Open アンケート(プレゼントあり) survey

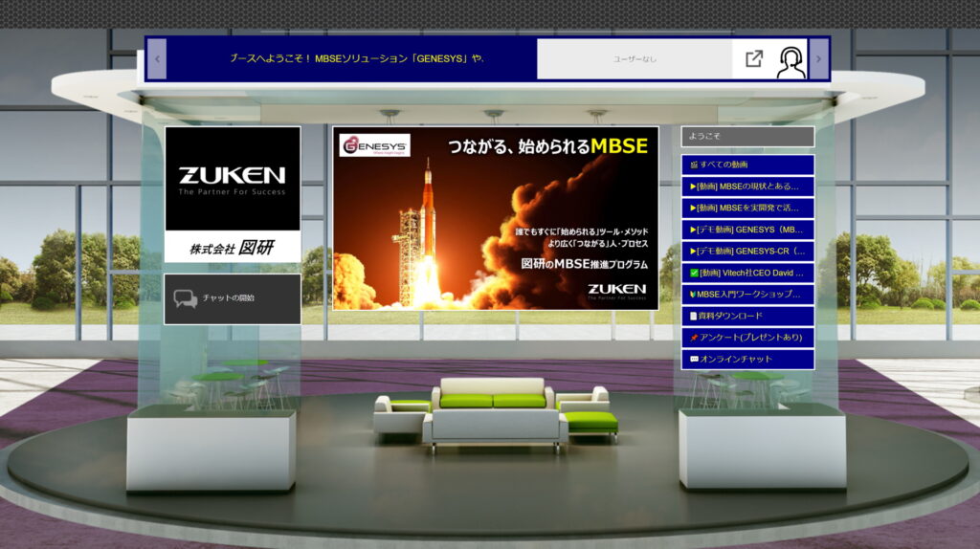(747, 338)
